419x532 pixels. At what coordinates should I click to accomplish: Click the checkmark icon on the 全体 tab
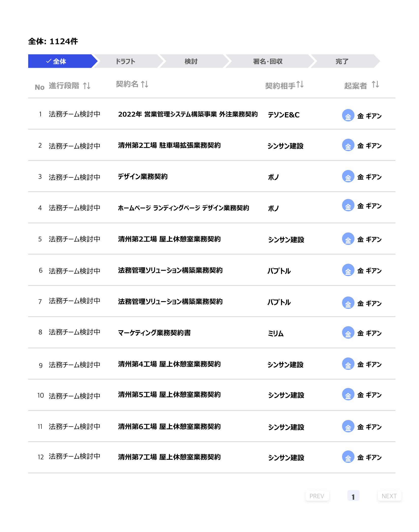(48, 61)
